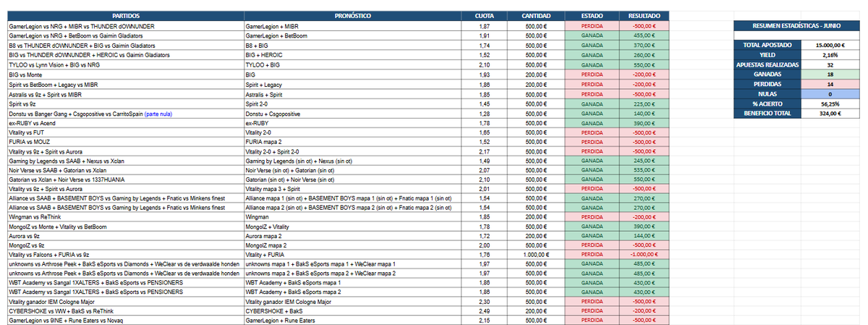Click the 'CYBERSHOKE + BakS' forecast cell
The width and height of the screenshot is (868, 325).
point(354,311)
